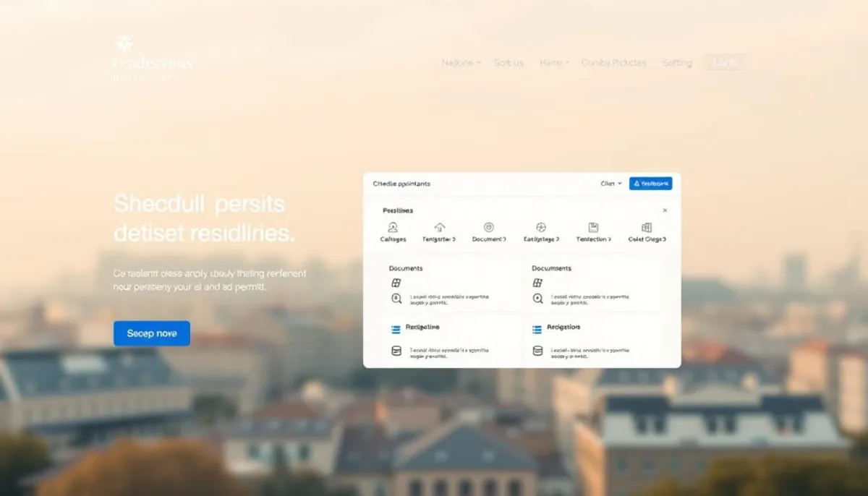868x496 pixels.
Task: Open the Softing menu item
Action: coord(678,64)
